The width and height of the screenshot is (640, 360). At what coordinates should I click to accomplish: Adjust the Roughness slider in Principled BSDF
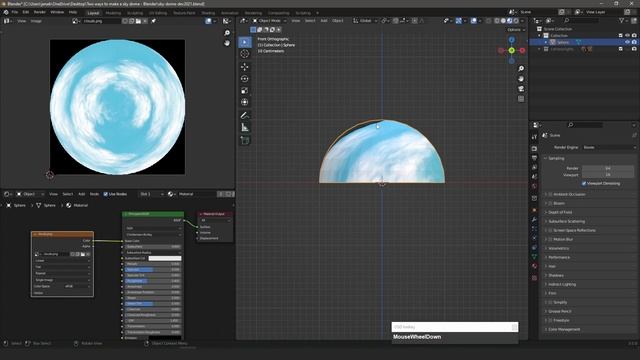pos(153,281)
